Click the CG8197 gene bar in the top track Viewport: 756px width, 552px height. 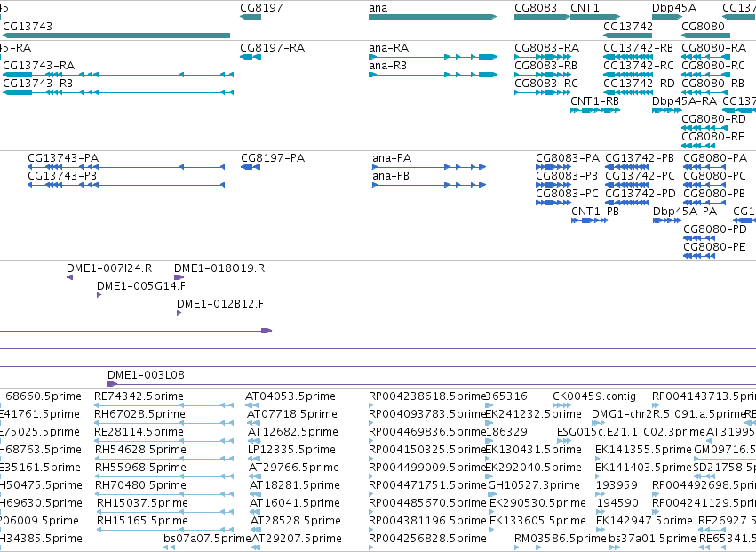click(251, 17)
